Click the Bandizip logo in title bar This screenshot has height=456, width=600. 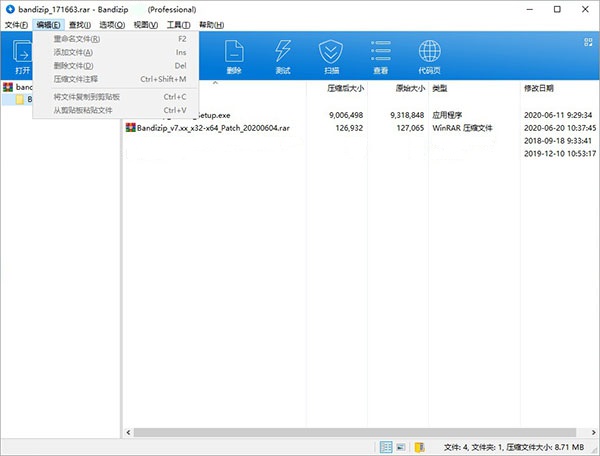click(10, 9)
